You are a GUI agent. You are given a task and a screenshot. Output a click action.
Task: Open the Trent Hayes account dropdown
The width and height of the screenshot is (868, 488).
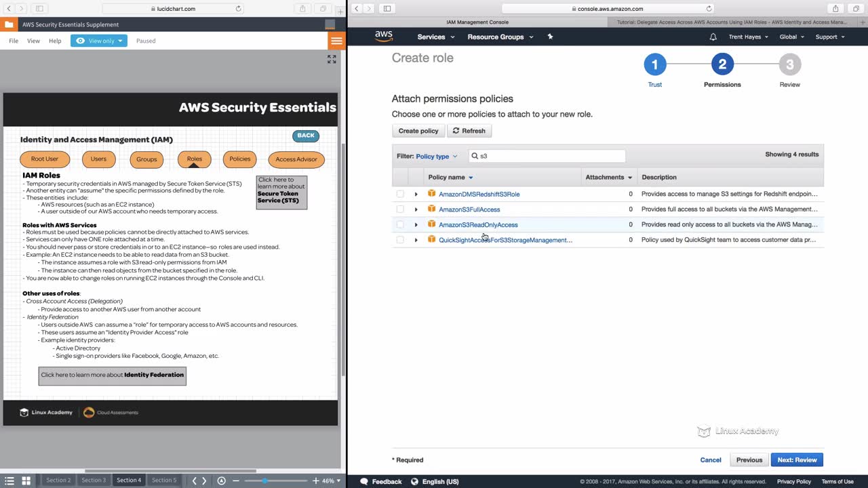pyautogui.click(x=749, y=37)
